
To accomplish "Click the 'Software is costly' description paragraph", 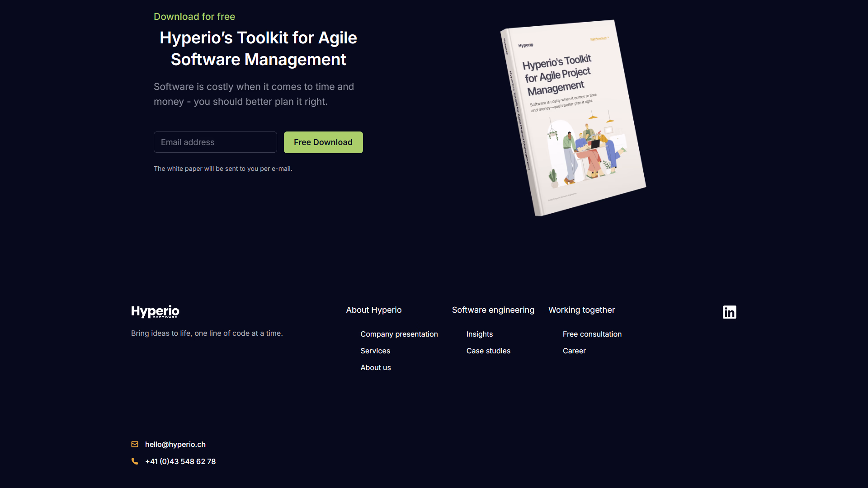I will click(254, 94).
